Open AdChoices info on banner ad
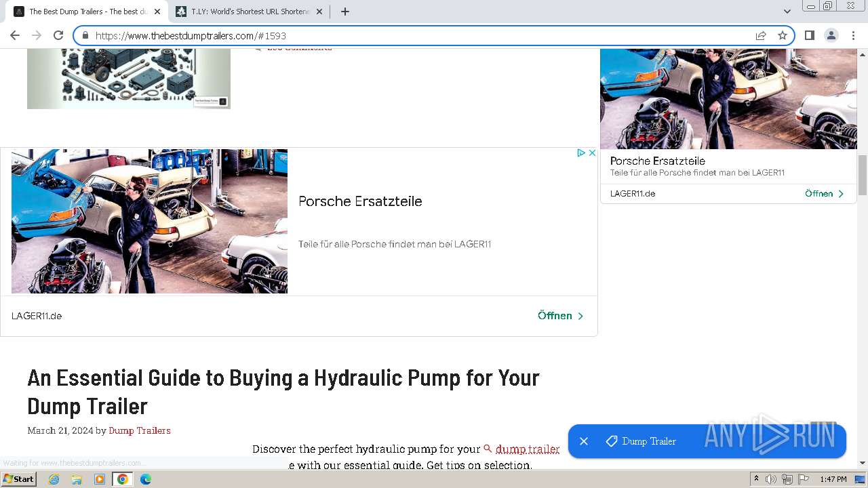 click(x=581, y=153)
